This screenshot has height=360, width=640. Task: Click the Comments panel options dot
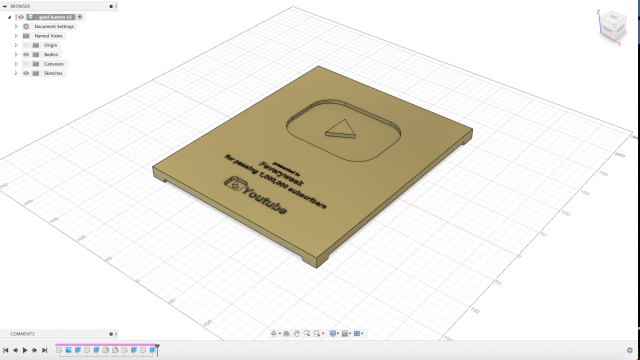click(x=111, y=334)
